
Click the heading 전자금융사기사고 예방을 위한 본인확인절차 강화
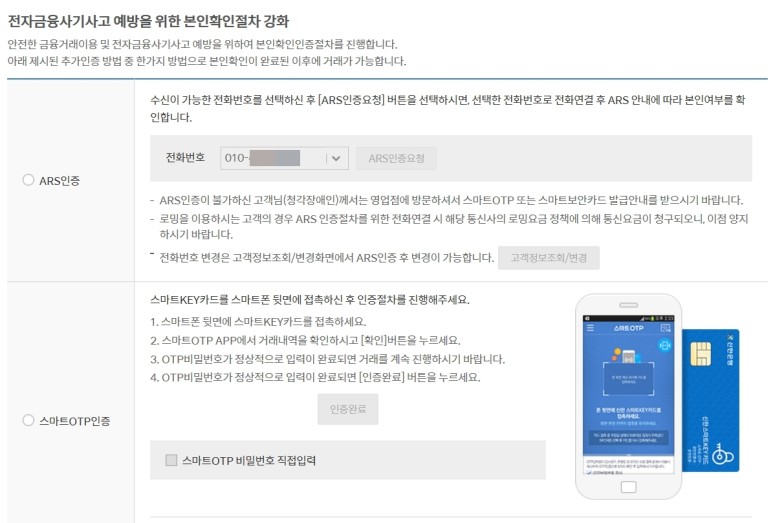tap(148, 21)
